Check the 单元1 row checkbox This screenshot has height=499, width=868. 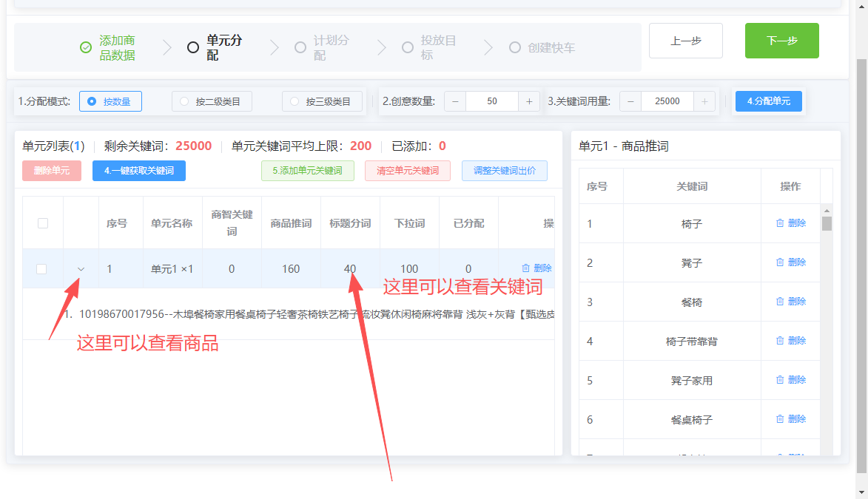click(41, 269)
